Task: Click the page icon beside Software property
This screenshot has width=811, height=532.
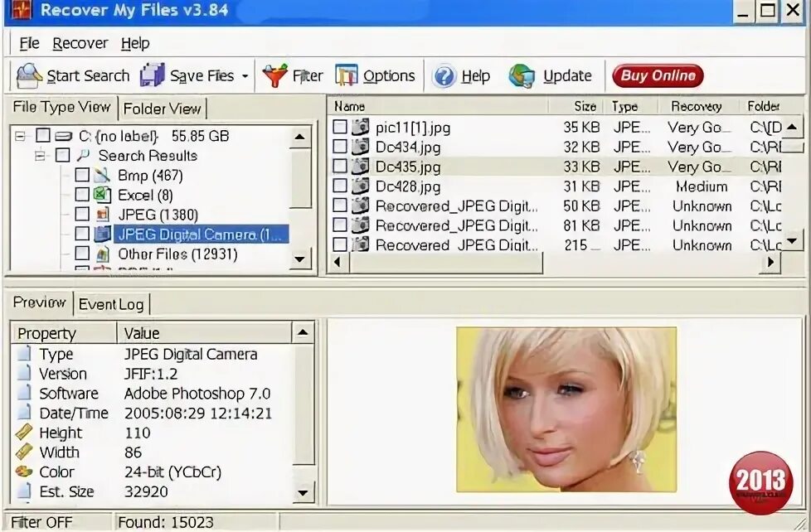Action: tap(24, 393)
